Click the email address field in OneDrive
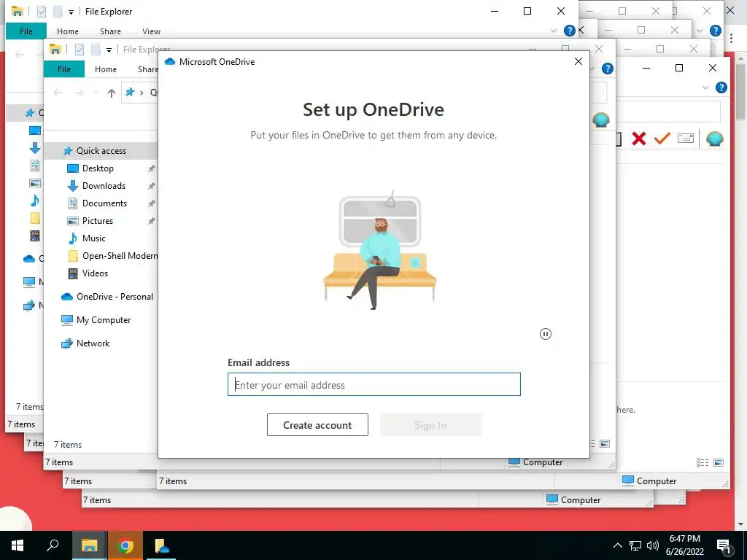The width and height of the screenshot is (747, 560). point(374,384)
